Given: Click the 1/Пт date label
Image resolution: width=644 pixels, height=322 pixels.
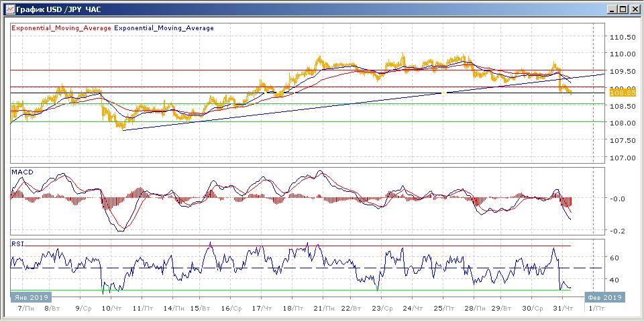Looking at the screenshot, I should 596,309.
